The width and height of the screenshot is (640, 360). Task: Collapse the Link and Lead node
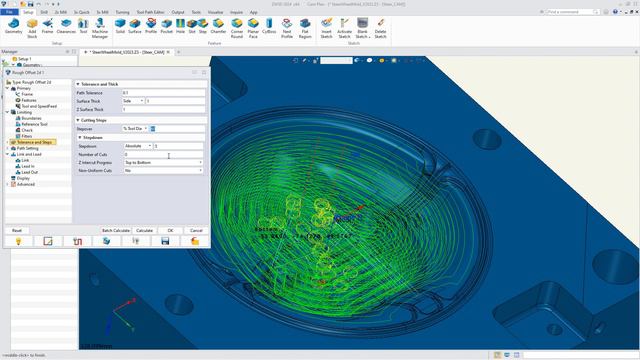click(7, 154)
